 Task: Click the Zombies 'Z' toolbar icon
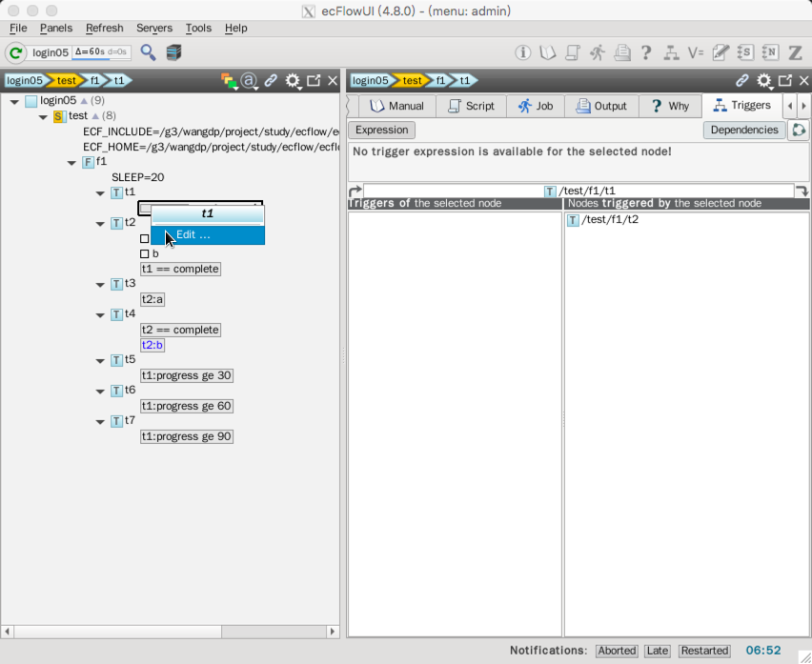point(795,52)
